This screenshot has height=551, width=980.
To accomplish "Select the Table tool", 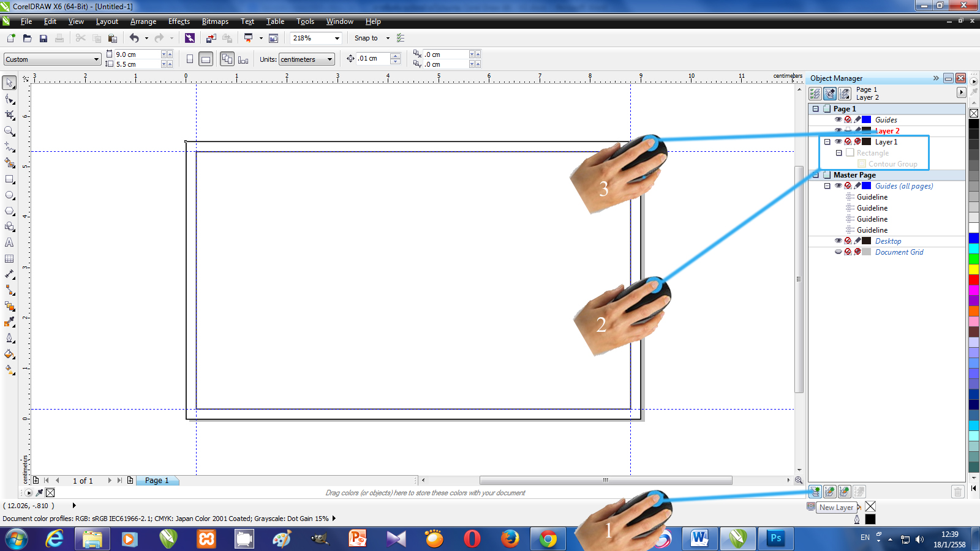I will [x=10, y=259].
